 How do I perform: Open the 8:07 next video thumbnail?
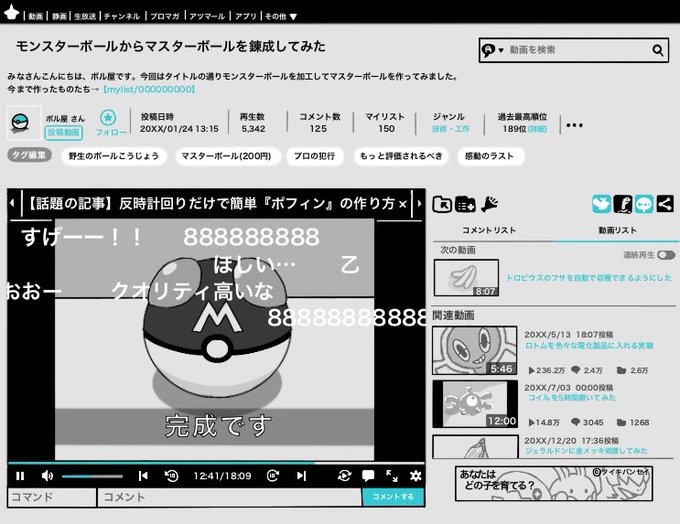tap(467, 278)
